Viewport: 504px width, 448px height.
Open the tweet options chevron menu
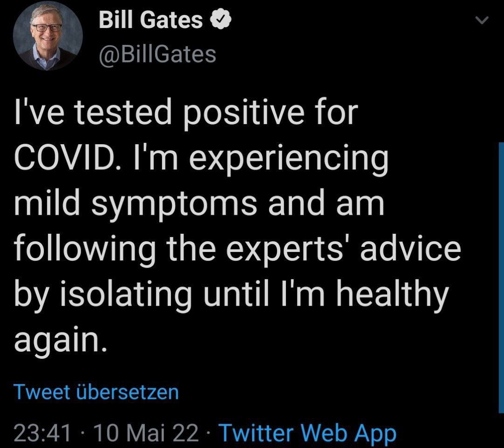tap(482, 20)
